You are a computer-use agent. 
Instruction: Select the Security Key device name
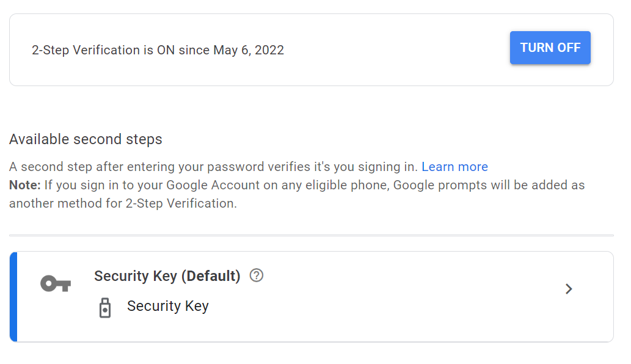(x=168, y=306)
